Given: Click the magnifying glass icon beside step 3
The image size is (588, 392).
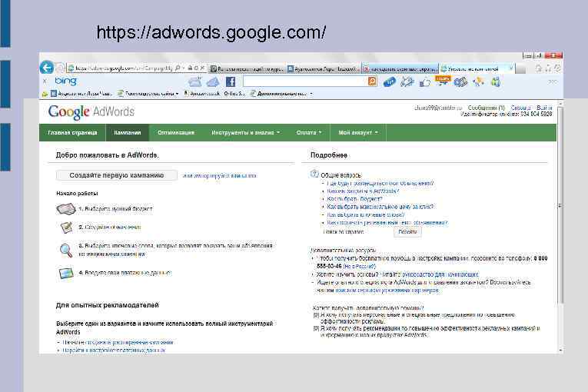Looking at the screenshot, I should point(66,251).
